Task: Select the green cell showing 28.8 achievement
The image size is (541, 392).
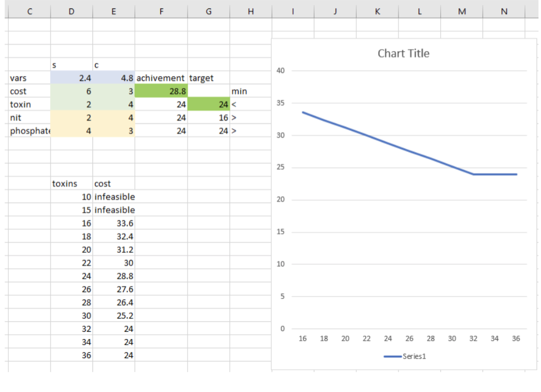Action: (161, 91)
